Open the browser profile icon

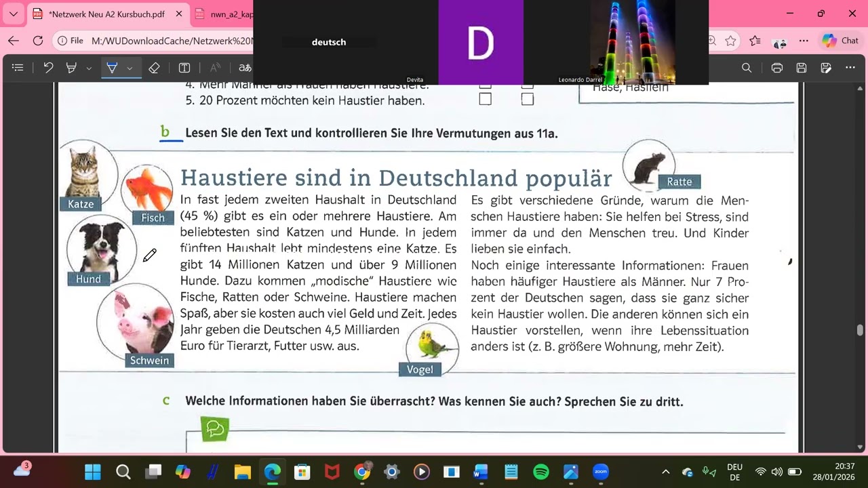[x=781, y=42]
